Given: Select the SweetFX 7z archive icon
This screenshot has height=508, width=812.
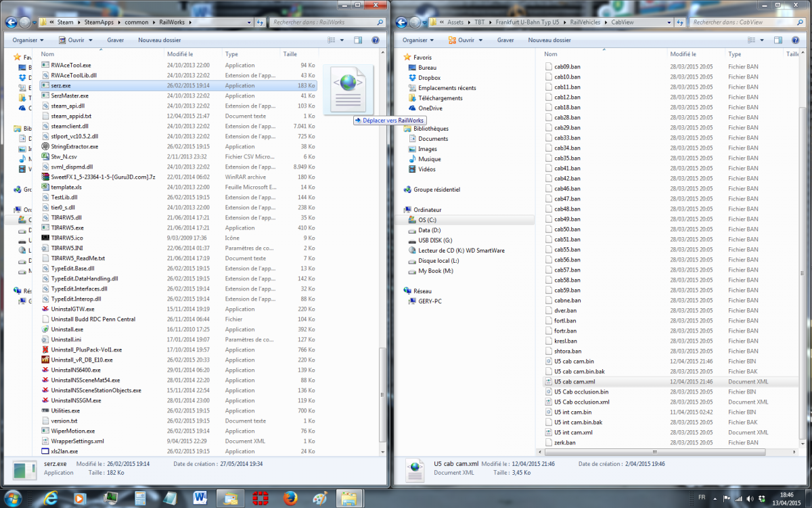Looking at the screenshot, I should 45,177.
